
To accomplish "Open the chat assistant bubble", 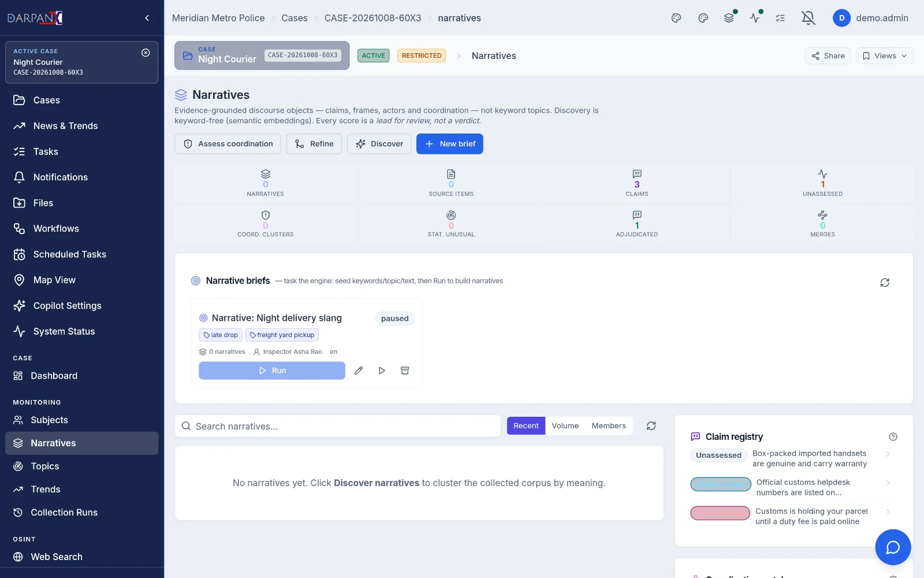I will click(893, 547).
